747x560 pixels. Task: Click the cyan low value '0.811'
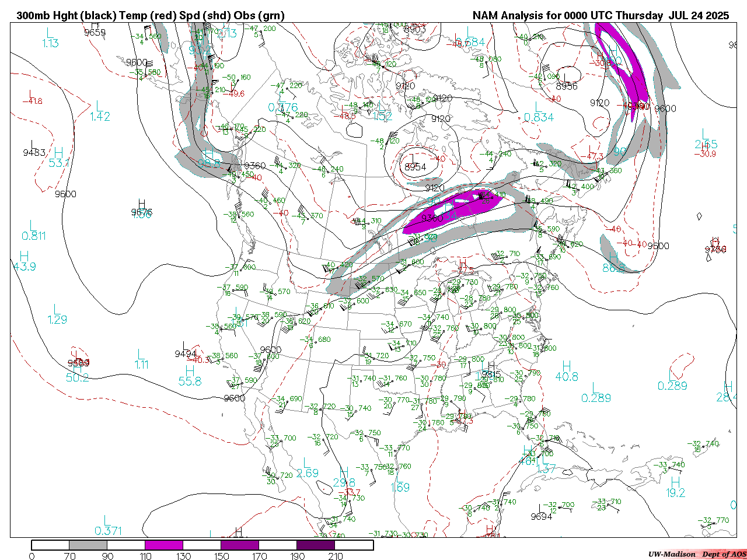34,236
